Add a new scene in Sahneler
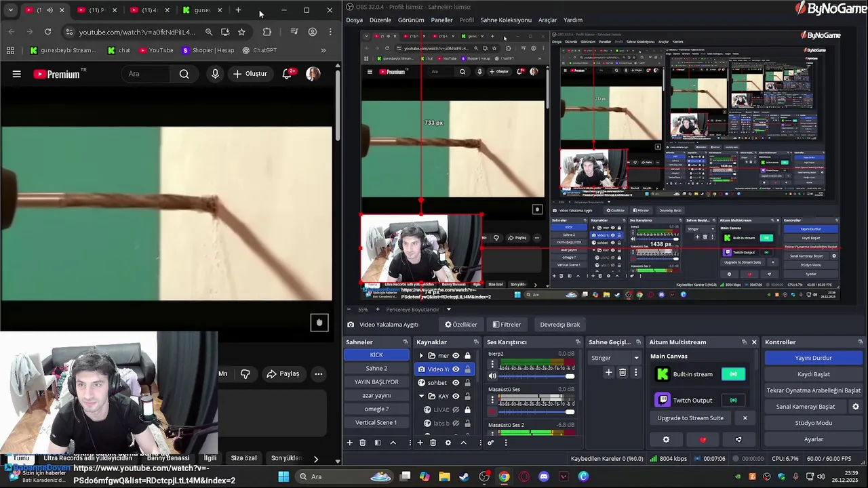868x488 pixels. tap(350, 443)
